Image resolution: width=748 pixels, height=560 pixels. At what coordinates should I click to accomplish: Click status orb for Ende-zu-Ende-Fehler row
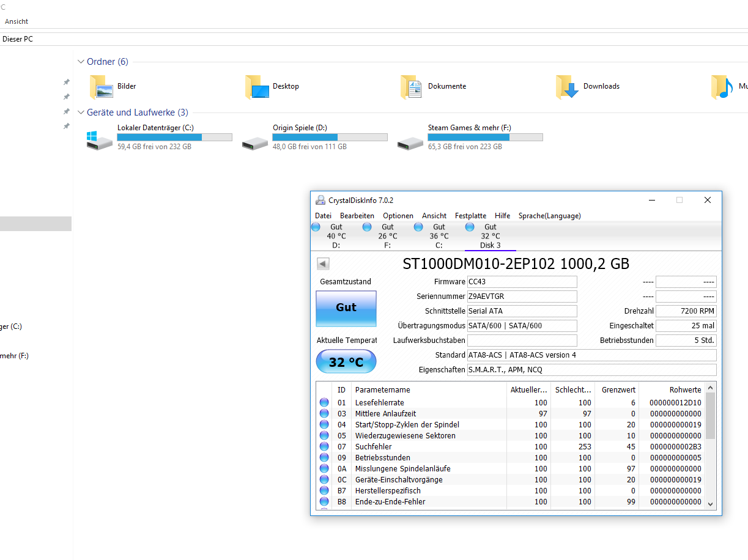click(324, 501)
